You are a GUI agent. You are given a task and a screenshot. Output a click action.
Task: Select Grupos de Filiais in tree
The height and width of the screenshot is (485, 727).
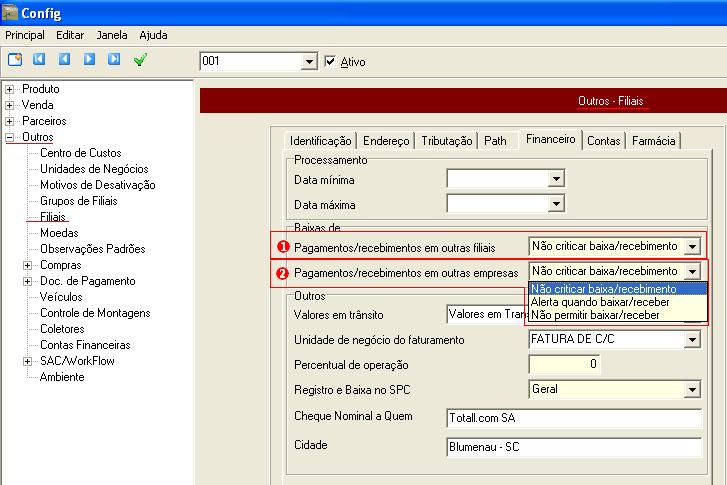point(79,201)
